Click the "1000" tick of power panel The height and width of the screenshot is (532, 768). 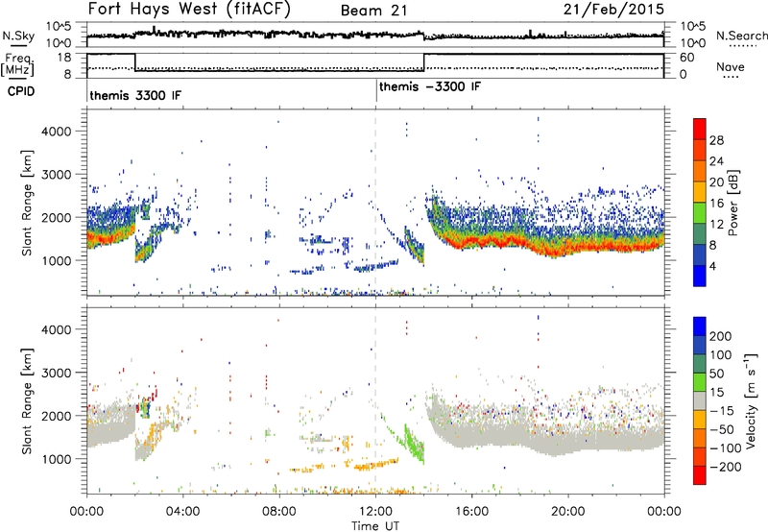[57, 260]
